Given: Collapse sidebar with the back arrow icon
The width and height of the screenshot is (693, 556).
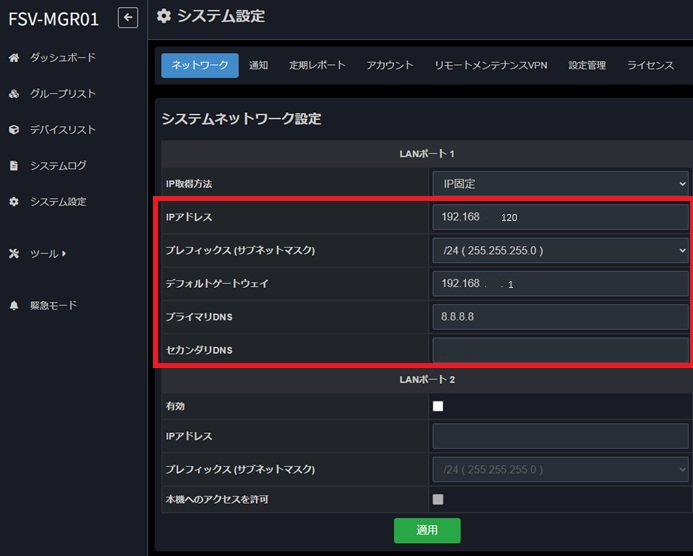Looking at the screenshot, I should coord(128,18).
